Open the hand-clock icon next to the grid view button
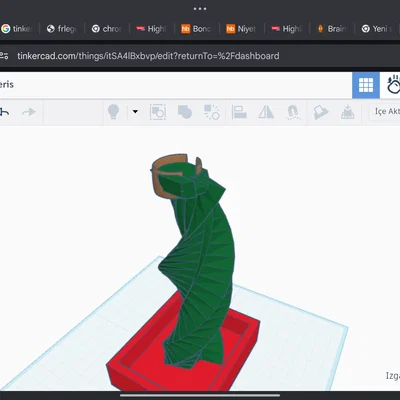The width and height of the screenshot is (400, 400). 393,85
